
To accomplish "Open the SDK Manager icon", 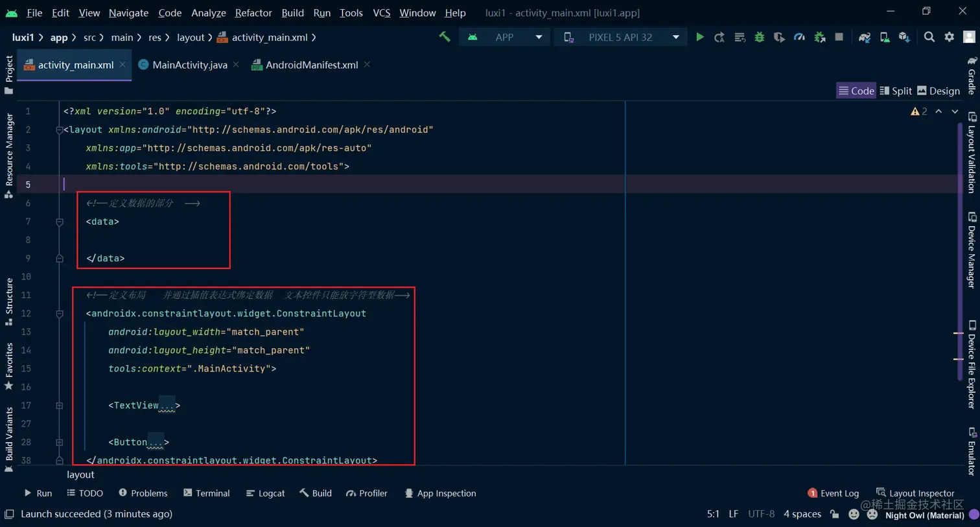I will 904,37.
